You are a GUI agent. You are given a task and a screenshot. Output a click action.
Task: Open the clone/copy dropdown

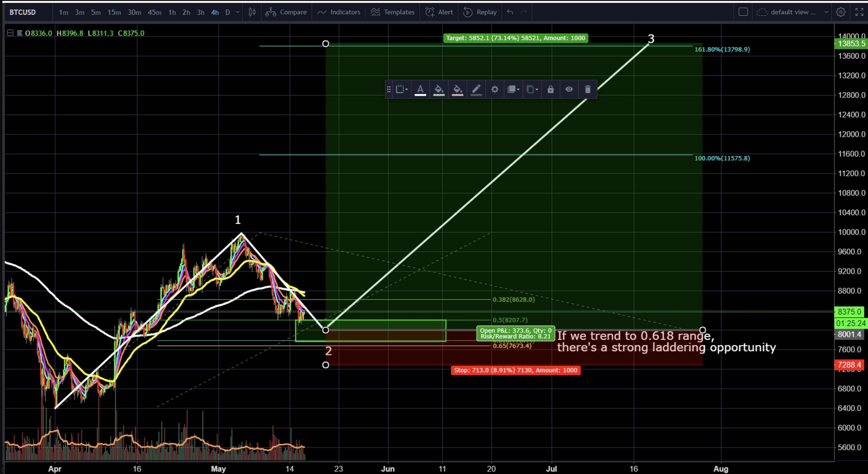(x=532, y=89)
